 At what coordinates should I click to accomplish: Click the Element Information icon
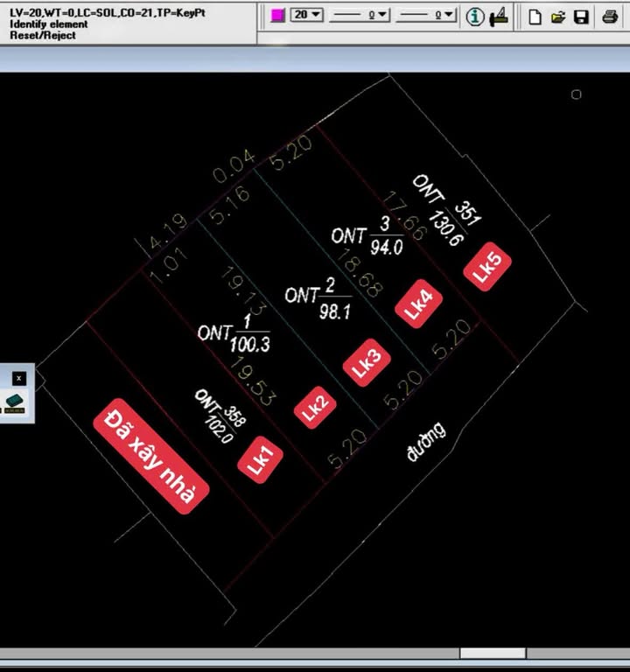474,17
